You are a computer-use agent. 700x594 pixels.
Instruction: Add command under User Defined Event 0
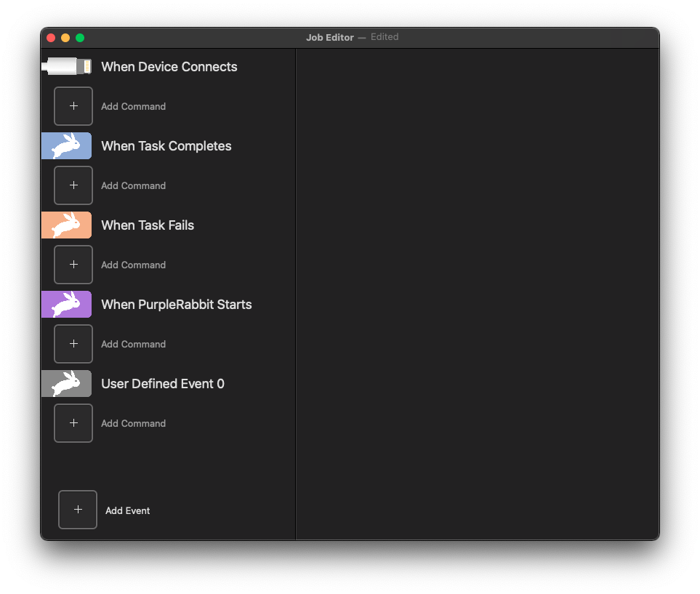[73, 423]
